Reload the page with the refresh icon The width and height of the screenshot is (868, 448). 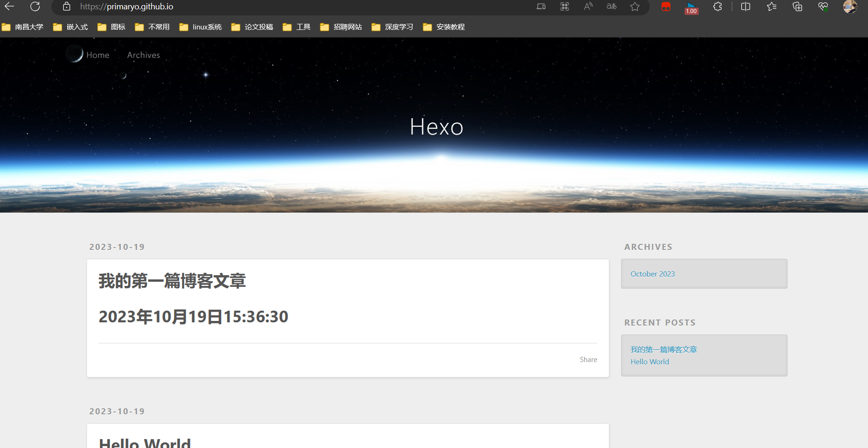click(x=35, y=7)
